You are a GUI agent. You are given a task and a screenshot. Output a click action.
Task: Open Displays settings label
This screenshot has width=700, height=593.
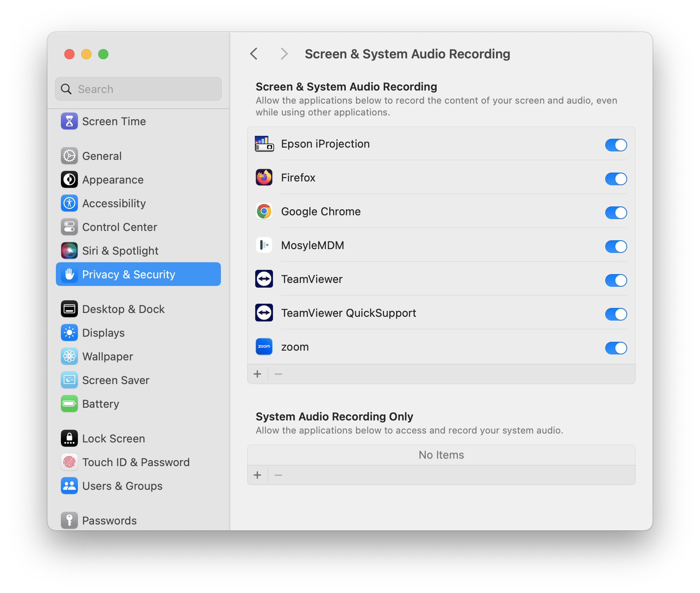point(103,333)
